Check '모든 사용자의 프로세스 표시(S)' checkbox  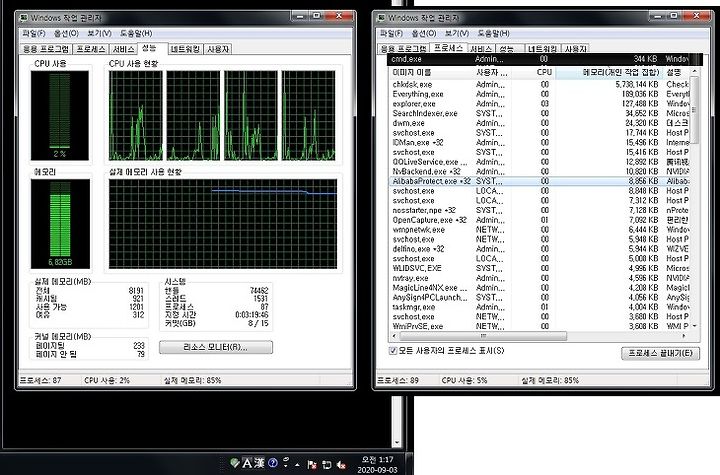(393, 351)
